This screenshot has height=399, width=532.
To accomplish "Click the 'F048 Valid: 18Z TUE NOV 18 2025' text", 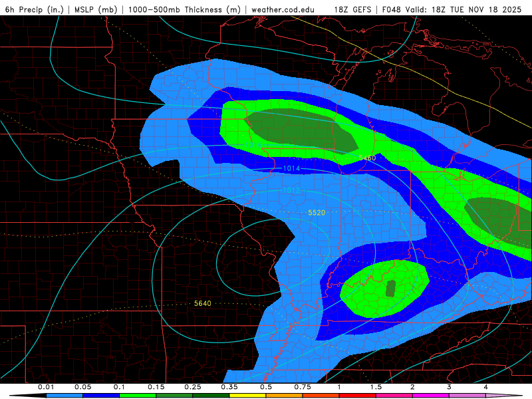I will pyautogui.click(x=452, y=9).
